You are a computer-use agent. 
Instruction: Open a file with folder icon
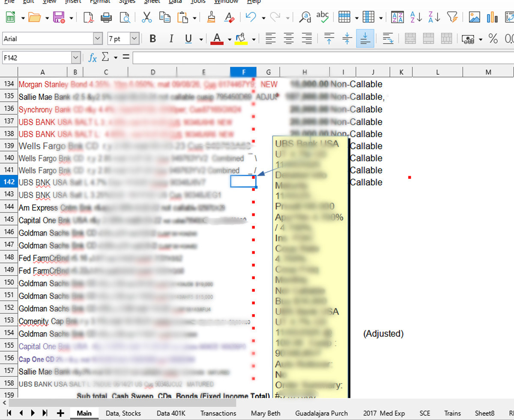(x=34, y=17)
